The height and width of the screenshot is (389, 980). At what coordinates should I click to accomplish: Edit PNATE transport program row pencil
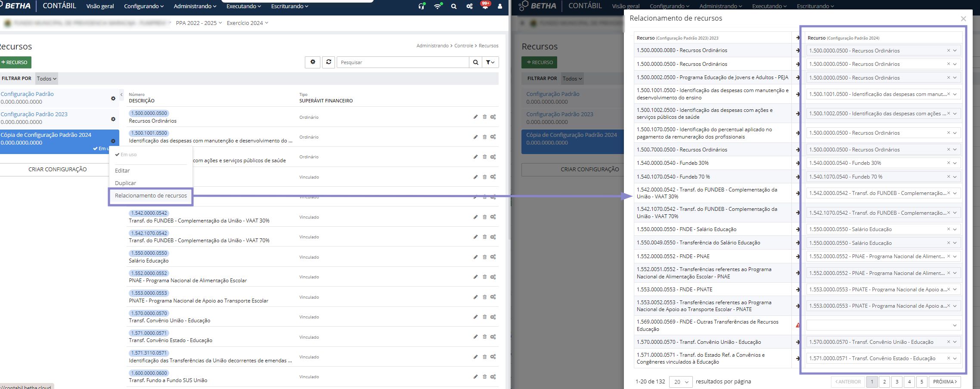point(475,297)
